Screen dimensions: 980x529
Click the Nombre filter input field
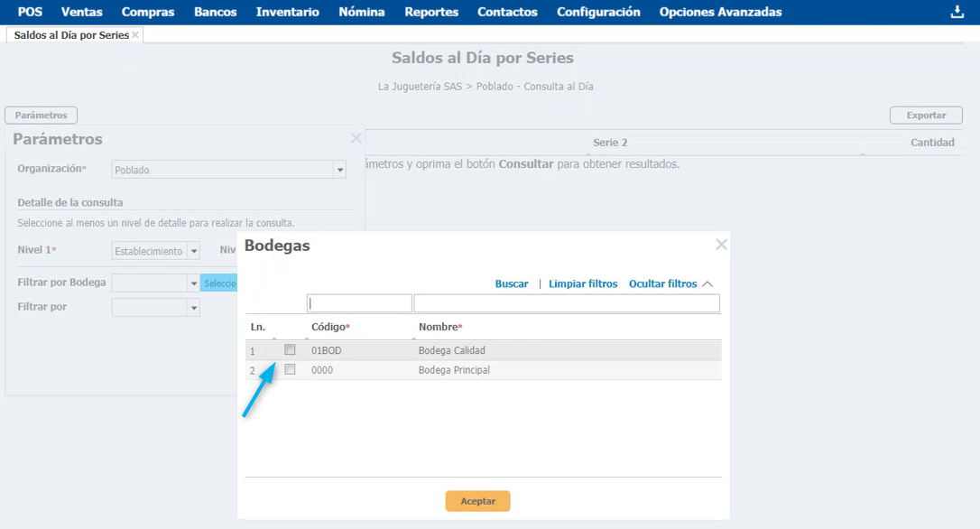click(x=567, y=303)
